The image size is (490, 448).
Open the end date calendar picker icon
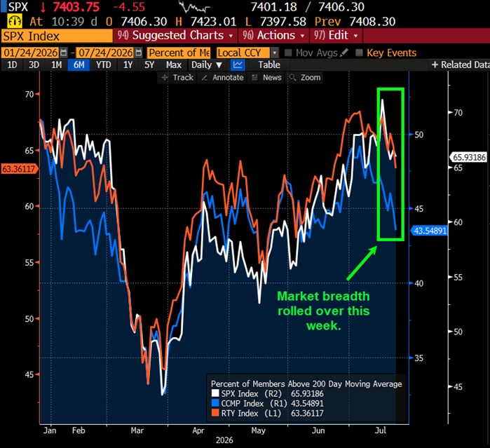pos(139,53)
